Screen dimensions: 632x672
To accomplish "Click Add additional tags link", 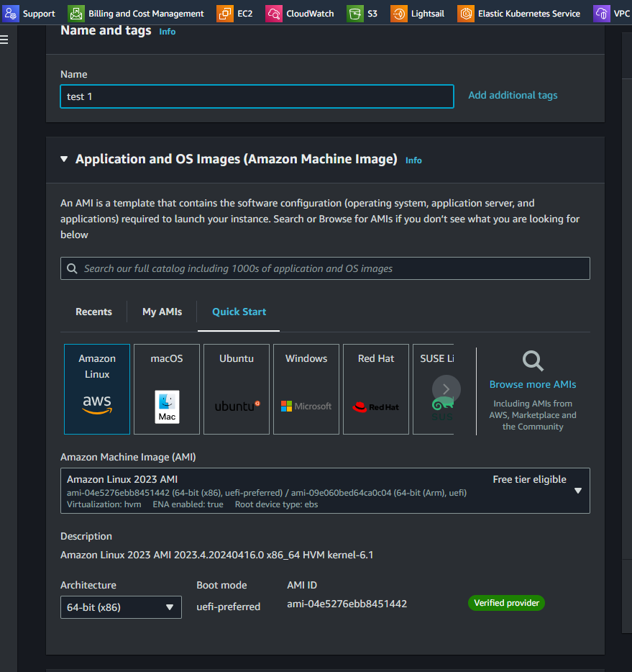I will pyautogui.click(x=513, y=95).
